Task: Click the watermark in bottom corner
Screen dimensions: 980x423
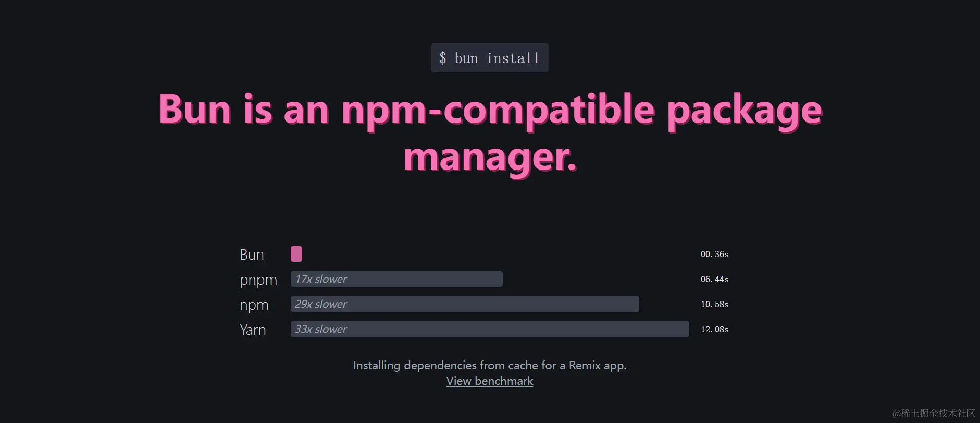Action: tap(934, 413)
